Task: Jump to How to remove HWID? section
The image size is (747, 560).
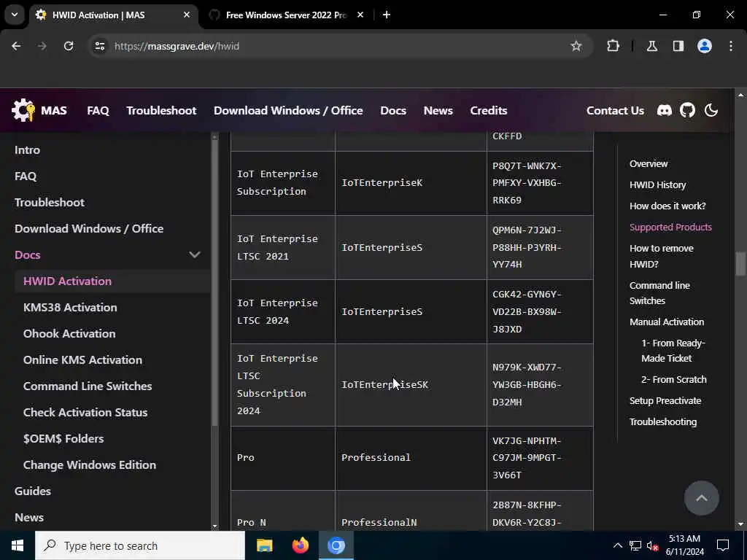Action: (x=661, y=256)
